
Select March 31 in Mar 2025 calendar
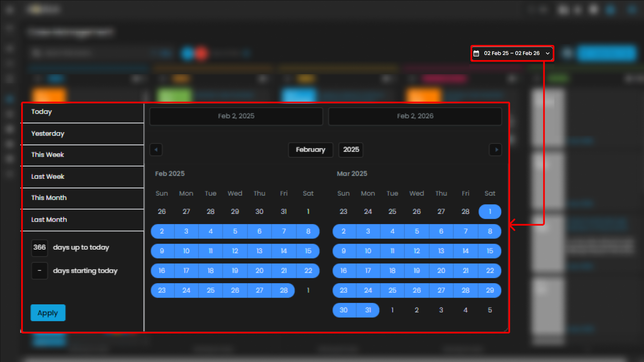coord(368,310)
